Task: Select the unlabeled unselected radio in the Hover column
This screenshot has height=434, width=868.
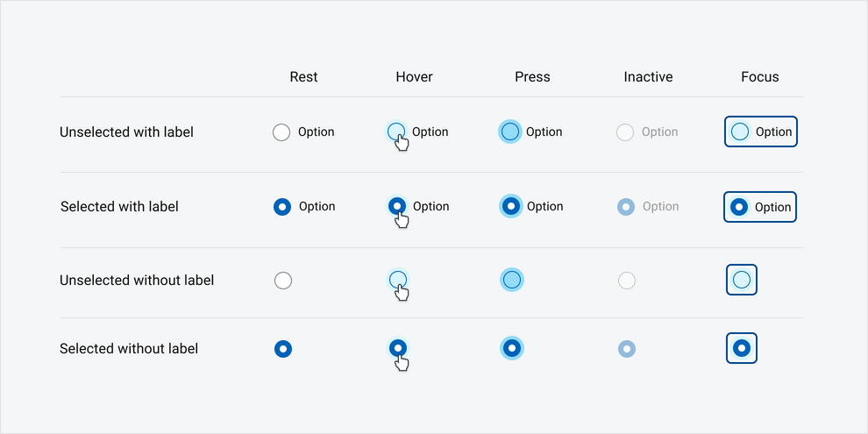Action: [x=397, y=279]
